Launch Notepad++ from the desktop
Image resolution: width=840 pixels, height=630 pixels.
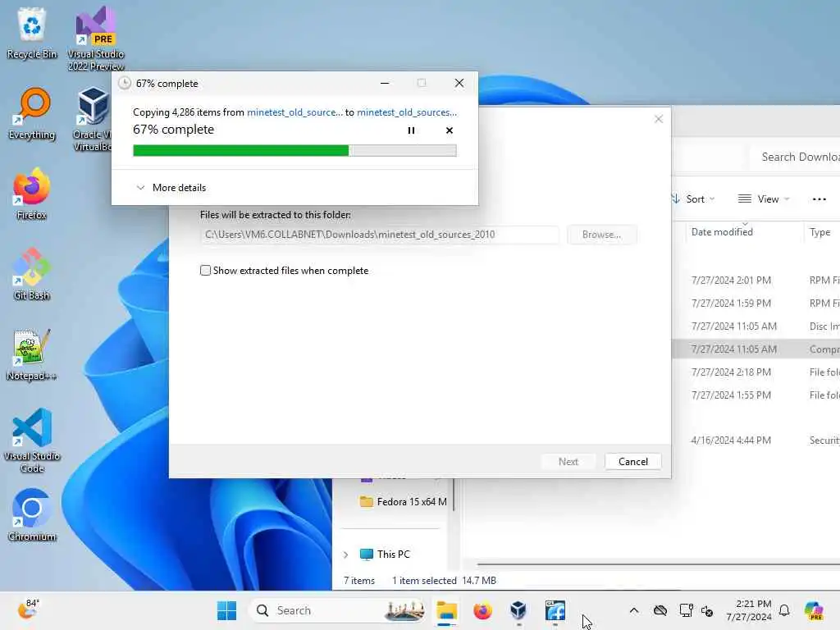point(32,354)
